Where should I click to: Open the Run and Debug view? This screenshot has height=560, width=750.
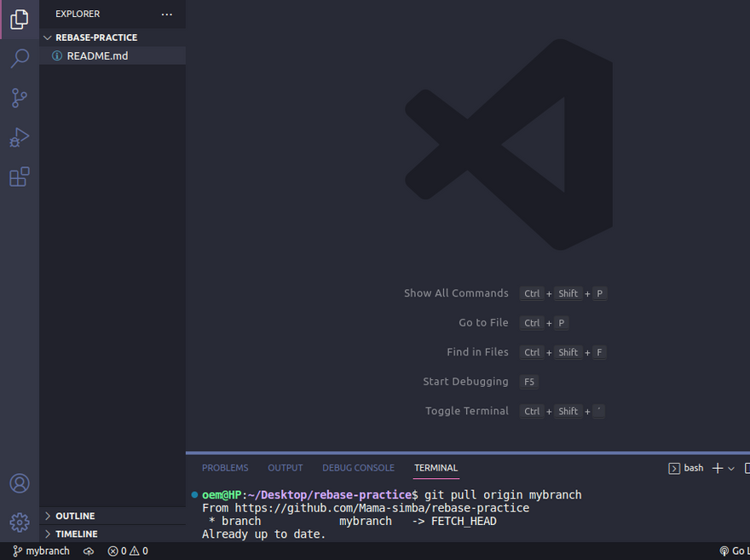tap(19, 137)
